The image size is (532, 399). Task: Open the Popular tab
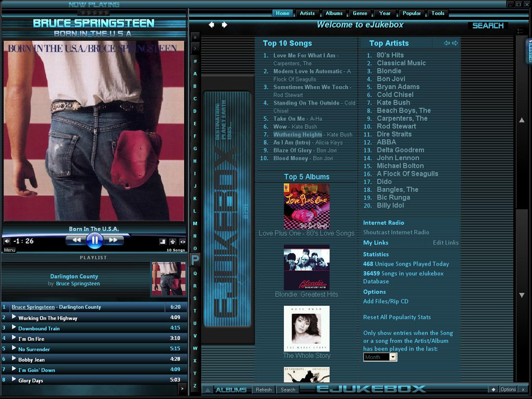(411, 13)
